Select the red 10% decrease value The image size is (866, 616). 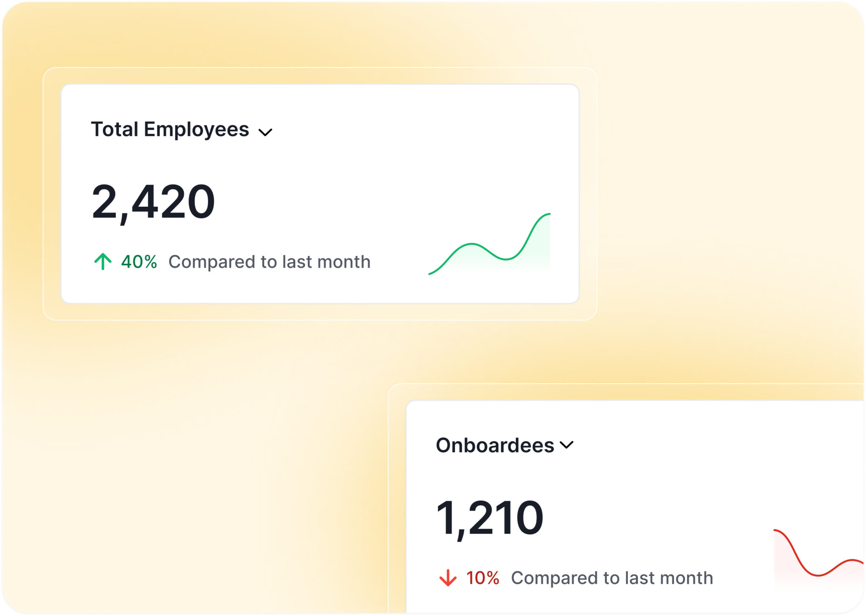tap(482, 578)
